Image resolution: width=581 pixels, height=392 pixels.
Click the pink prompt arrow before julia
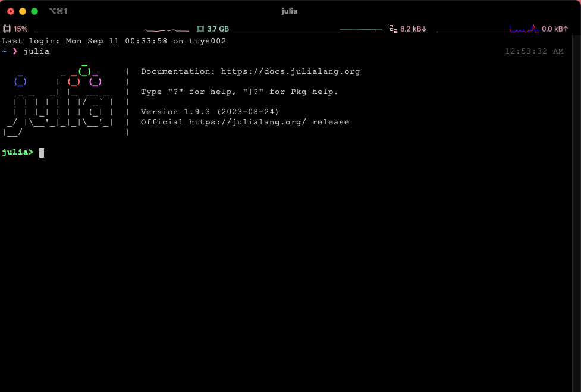15,51
